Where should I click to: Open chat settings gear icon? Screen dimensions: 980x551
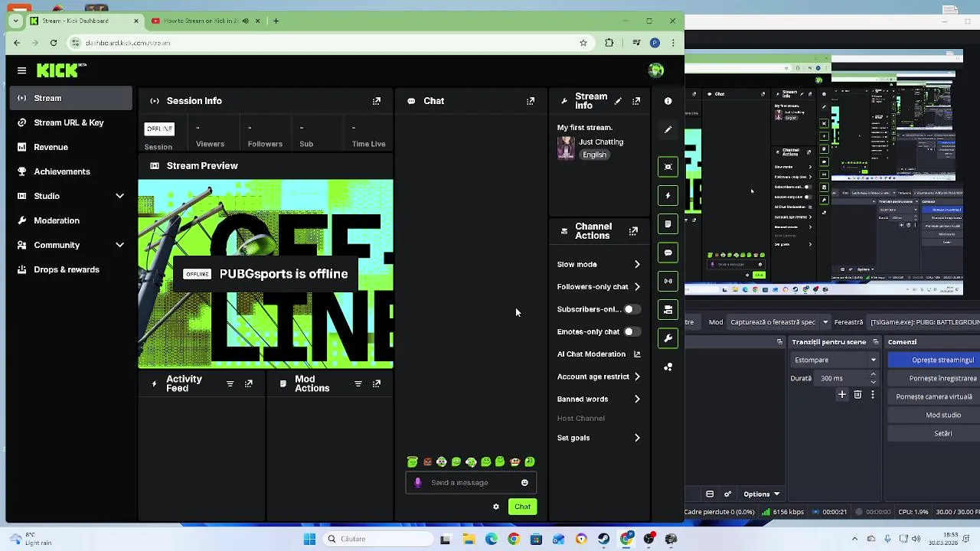[x=496, y=507]
